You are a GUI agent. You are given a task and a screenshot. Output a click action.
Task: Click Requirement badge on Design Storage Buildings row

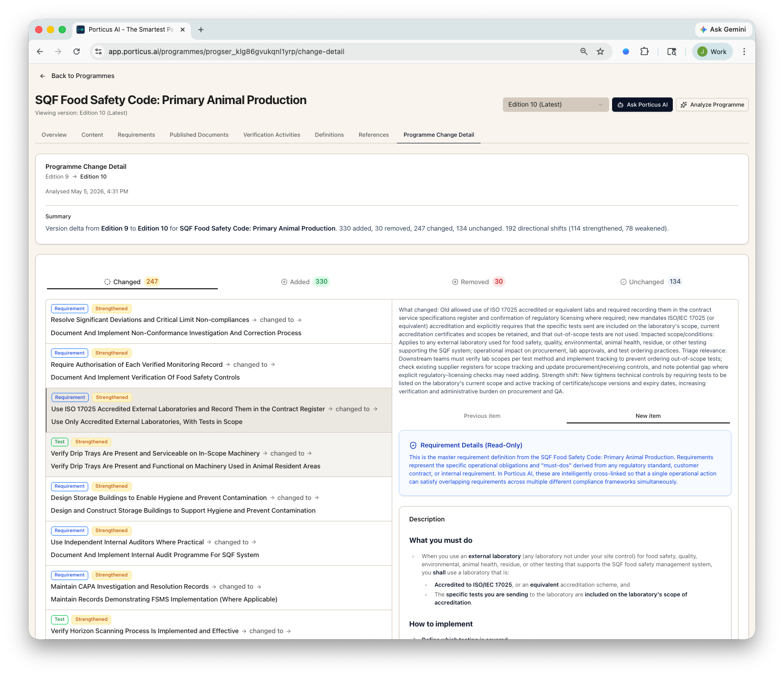(70, 486)
